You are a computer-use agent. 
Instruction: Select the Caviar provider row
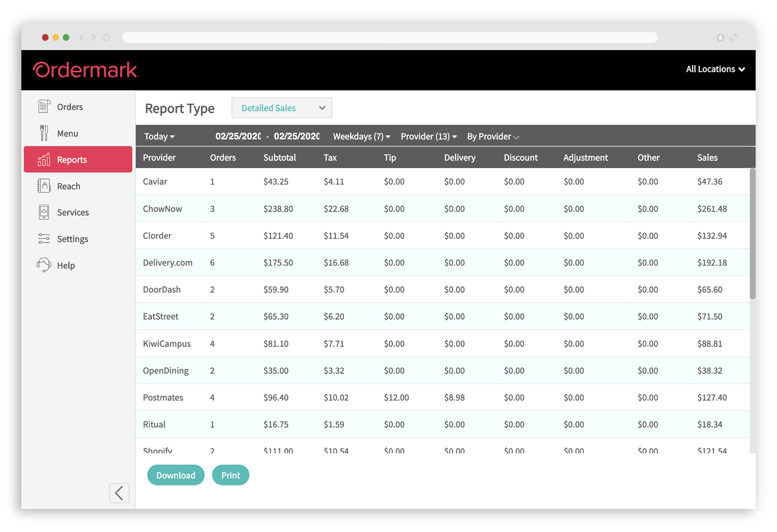[x=443, y=181]
